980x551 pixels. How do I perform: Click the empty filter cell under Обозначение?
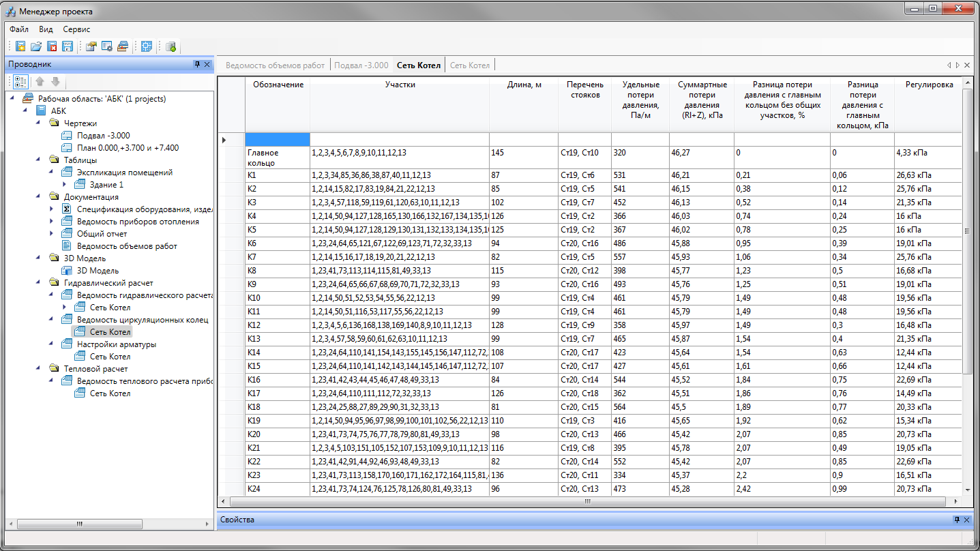coord(278,139)
